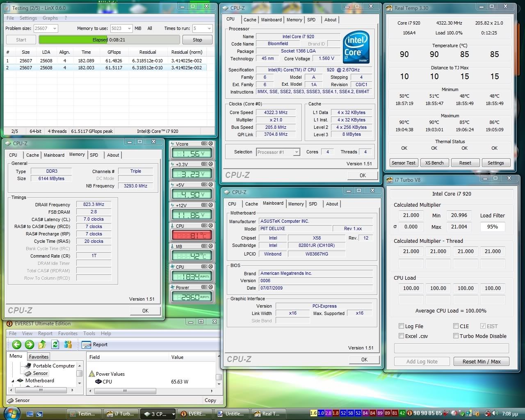The height and width of the screenshot is (420, 525).
Task: Open the EVEREST Report tool
Action: pyautogui.click(x=95, y=345)
